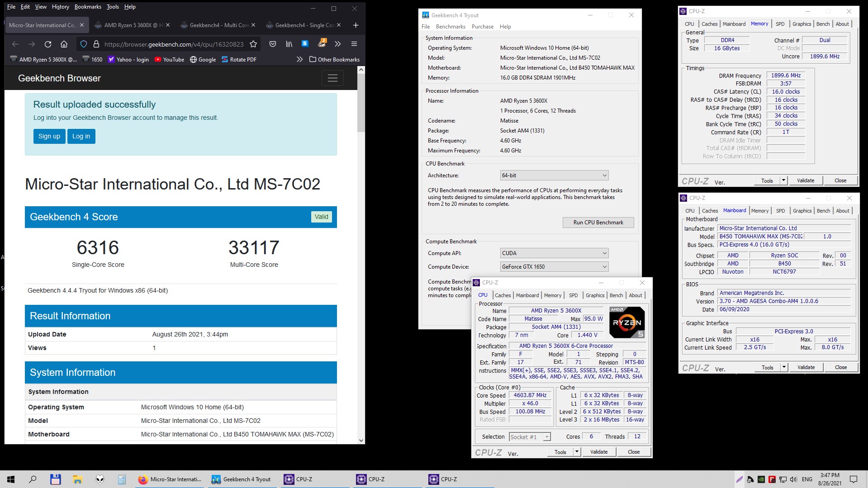The image size is (868, 488).
Task: Open File Explorer from the taskbar
Action: coord(77,479)
